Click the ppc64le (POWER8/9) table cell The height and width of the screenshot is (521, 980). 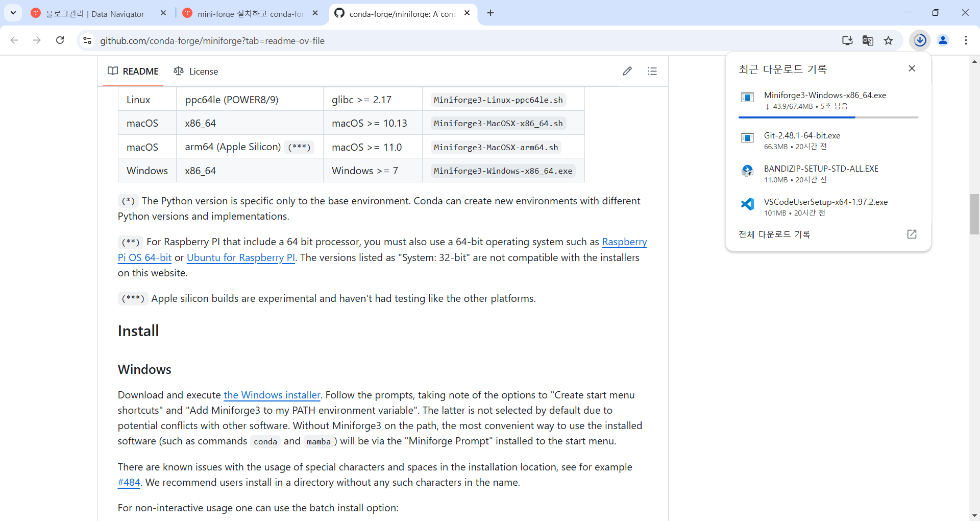pyautogui.click(x=250, y=100)
